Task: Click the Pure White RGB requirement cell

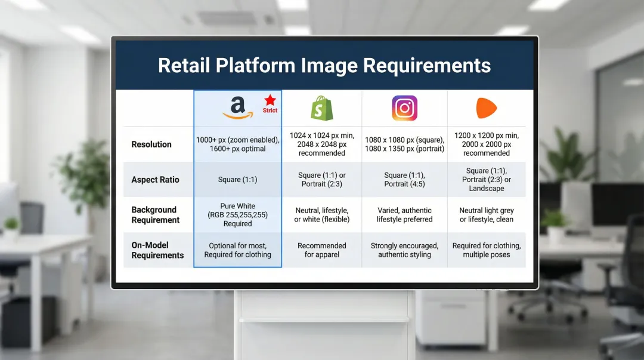Action: (237, 215)
